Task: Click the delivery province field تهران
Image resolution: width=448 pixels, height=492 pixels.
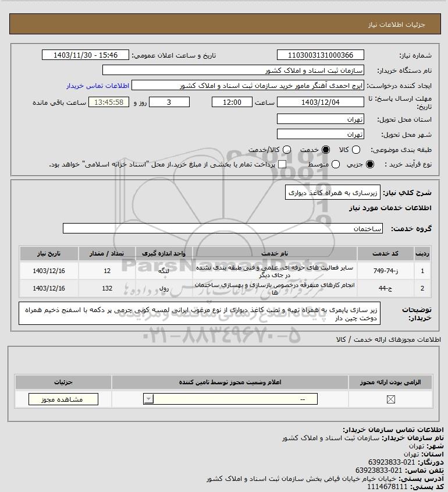Action: (x=321, y=119)
